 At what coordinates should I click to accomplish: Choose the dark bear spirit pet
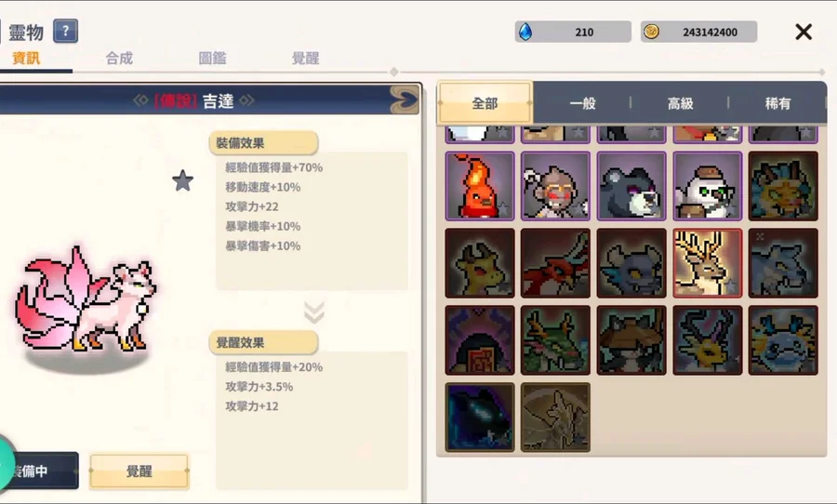coord(631,186)
